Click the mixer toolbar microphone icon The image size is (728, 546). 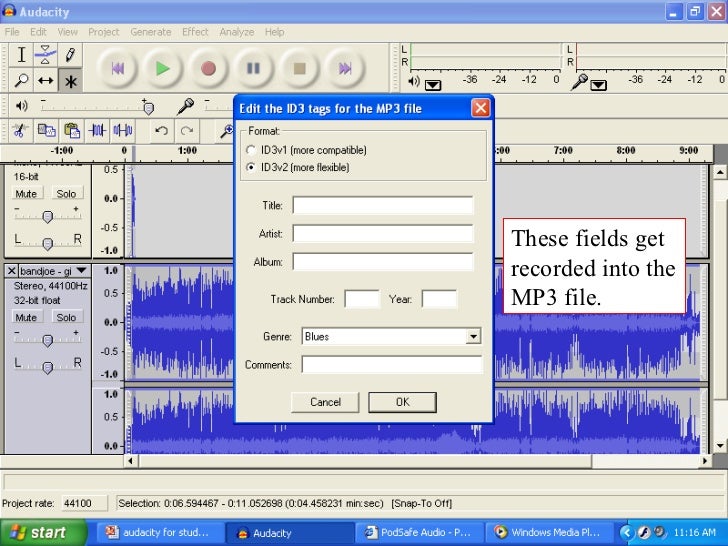click(x=185, y=106)
